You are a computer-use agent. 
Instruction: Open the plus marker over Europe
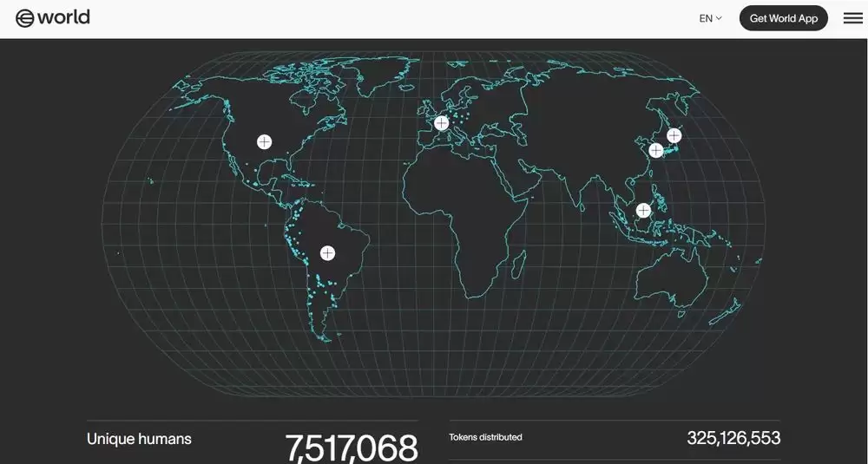pos(441,123)
